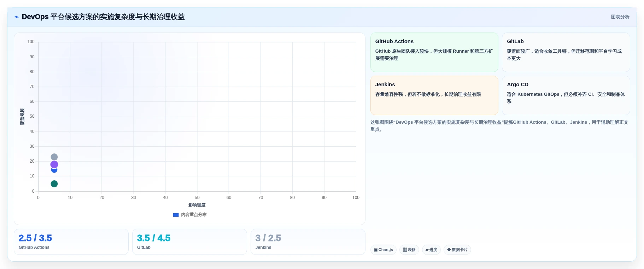Viewport: 644px width, 269px height.
Task: Select the 3.5 / 4.5 GitLab metric
Action: pos(189,242)
